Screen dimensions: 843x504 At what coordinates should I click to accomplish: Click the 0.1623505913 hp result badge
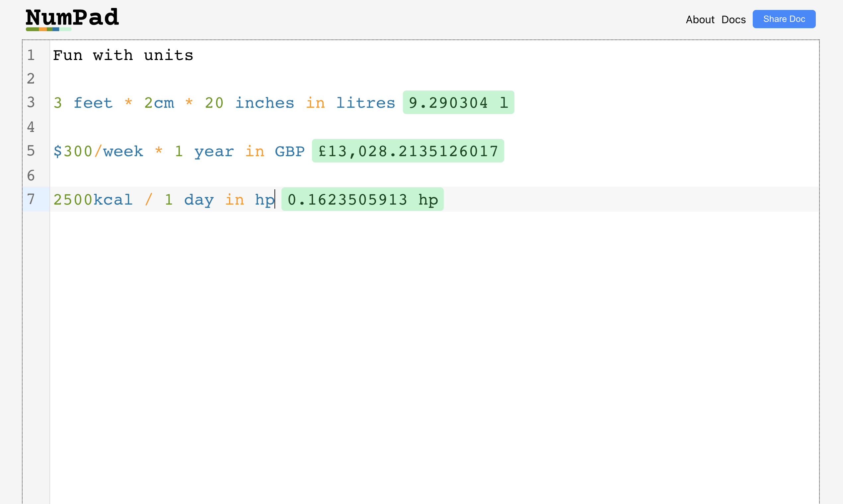coord(362,199)
